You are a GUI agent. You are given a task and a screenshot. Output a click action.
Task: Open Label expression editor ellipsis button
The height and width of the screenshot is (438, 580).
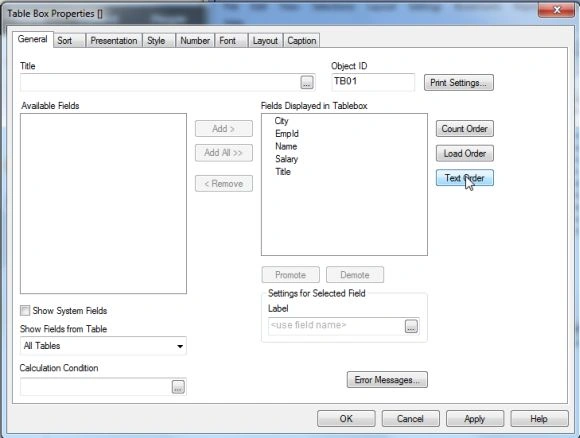[x=411, y=326]
